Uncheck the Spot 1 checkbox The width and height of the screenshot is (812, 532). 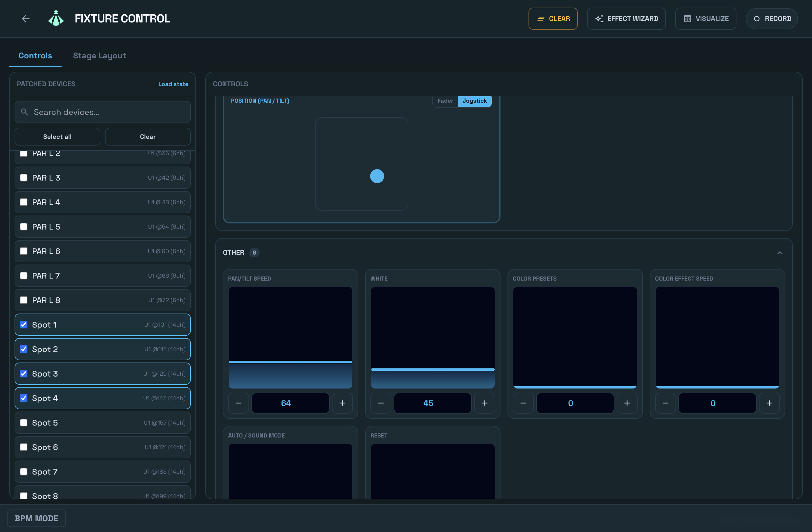[x=24, y=325]
